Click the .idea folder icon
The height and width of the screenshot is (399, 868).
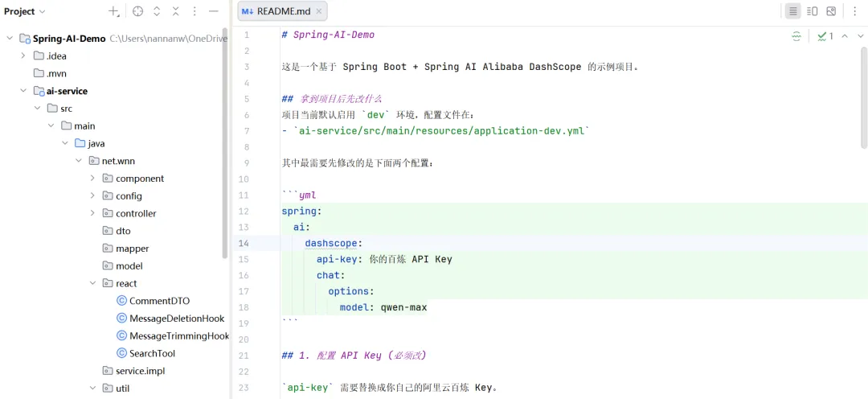[x=39, y=56]
